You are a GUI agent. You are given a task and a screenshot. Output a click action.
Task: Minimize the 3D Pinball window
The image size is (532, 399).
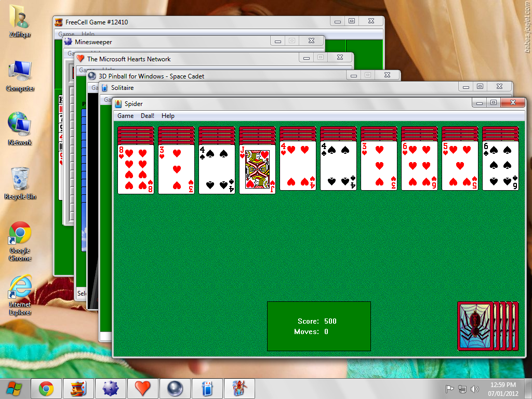(354, 75)
